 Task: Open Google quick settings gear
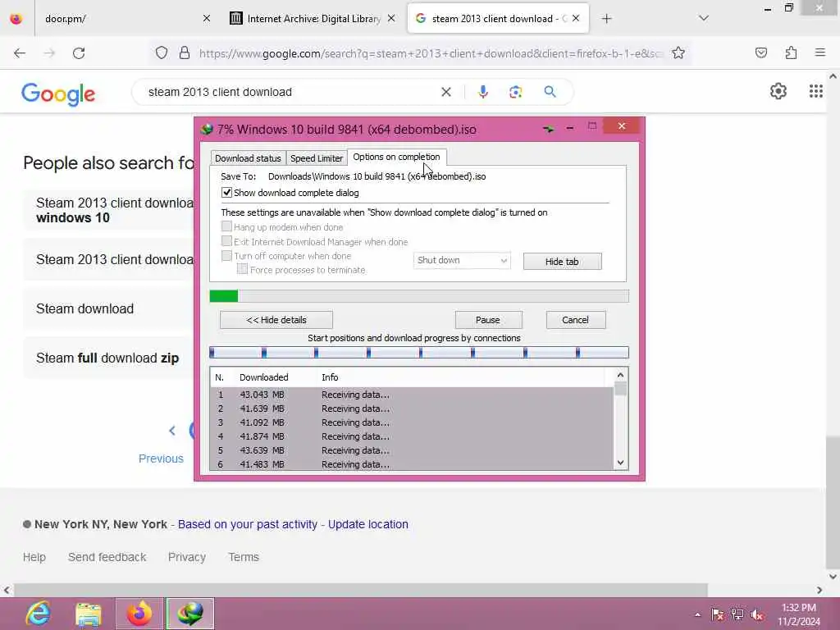778,92
